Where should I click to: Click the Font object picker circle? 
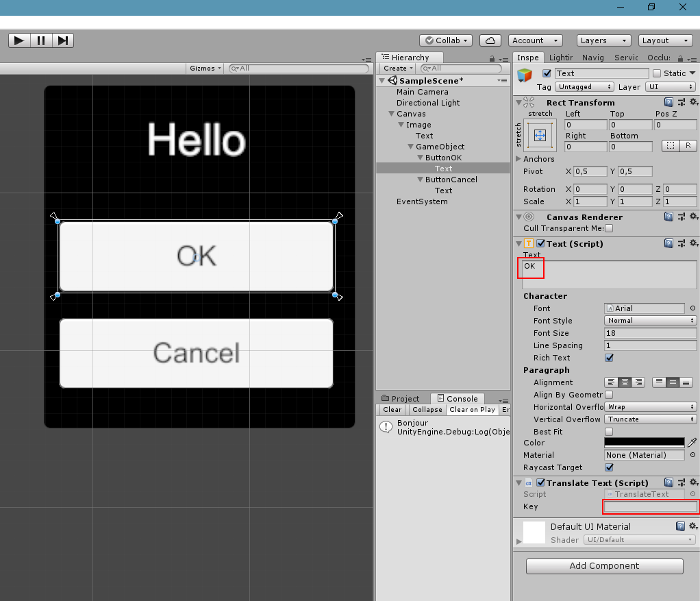click(x=692, y=308)
